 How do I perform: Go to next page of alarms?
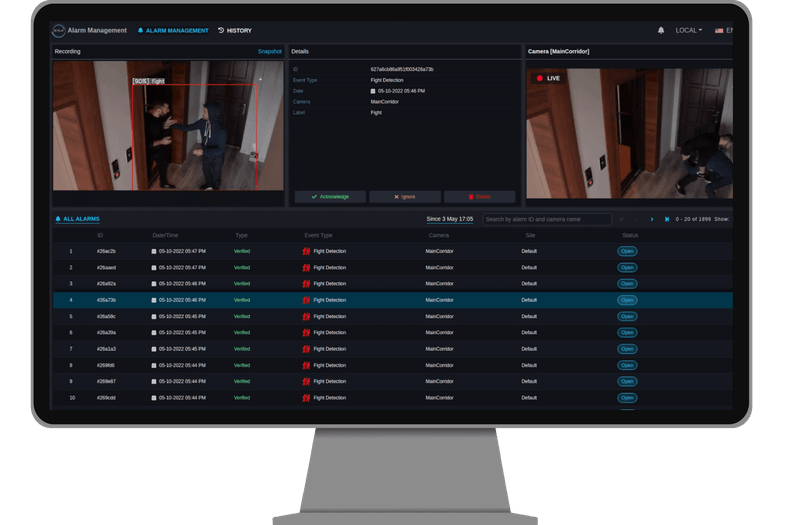pyautogui.click(x=651, y=219)
